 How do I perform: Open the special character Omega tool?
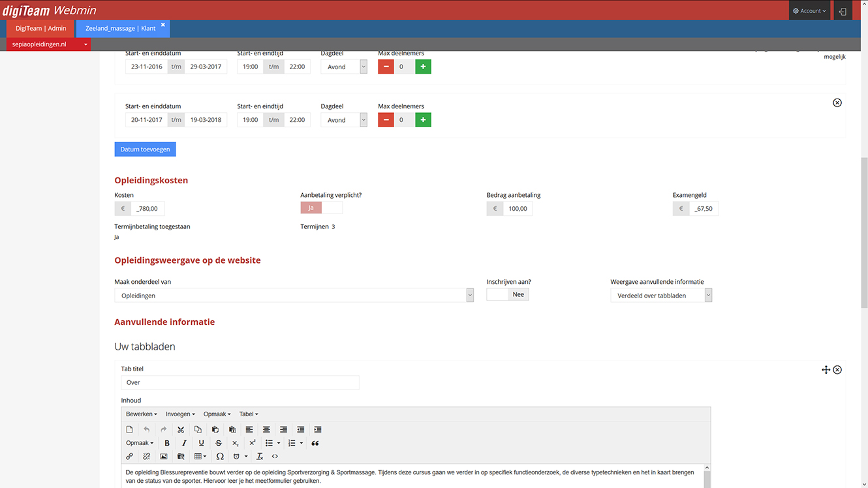220,457
